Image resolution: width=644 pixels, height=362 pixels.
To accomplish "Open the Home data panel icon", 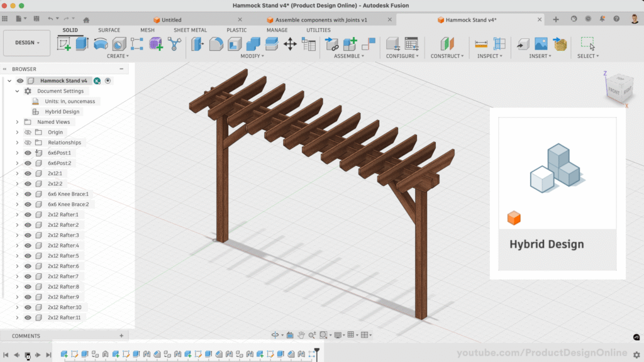I will 86,19.
